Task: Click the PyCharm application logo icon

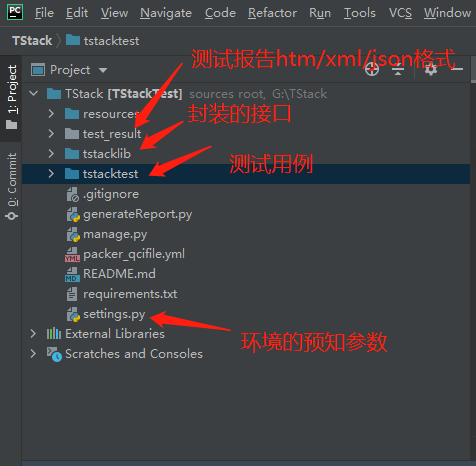Action: tap(15, 12)
